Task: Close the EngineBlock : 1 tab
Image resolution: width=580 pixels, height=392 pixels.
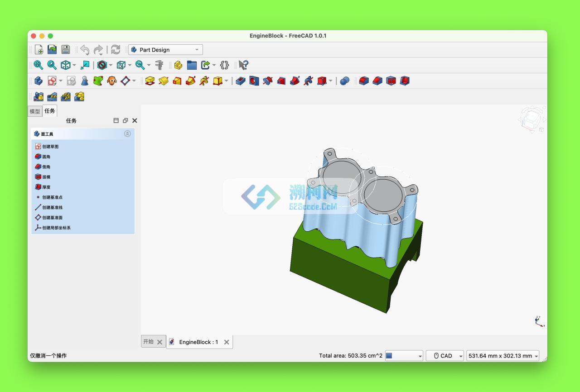Action: tap(227, 342)
